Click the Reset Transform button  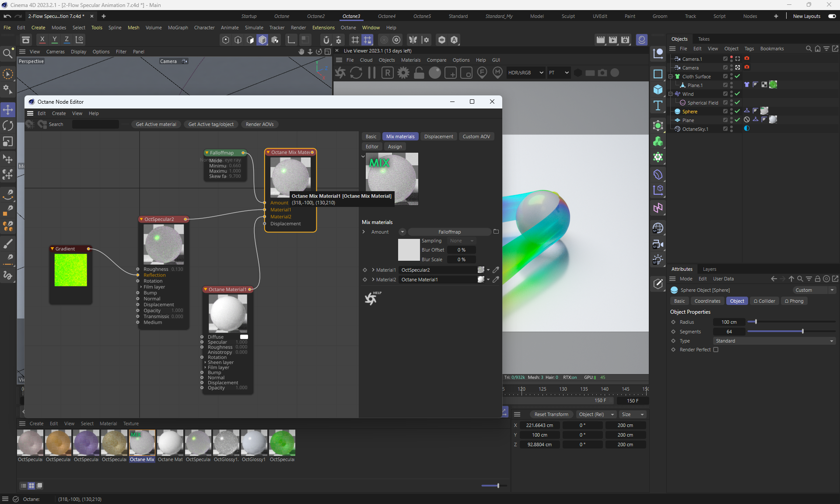pos(551,414)
